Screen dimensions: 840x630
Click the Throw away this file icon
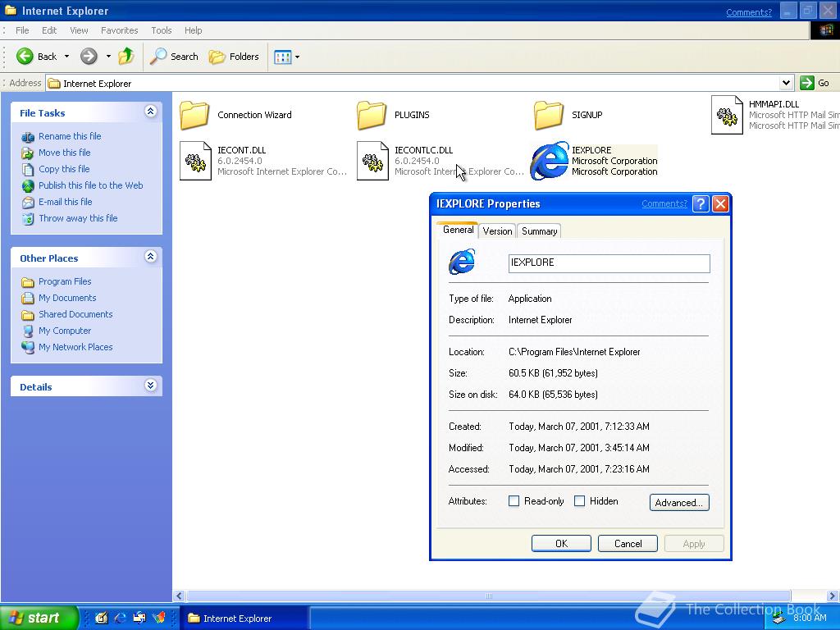[28, 219]
